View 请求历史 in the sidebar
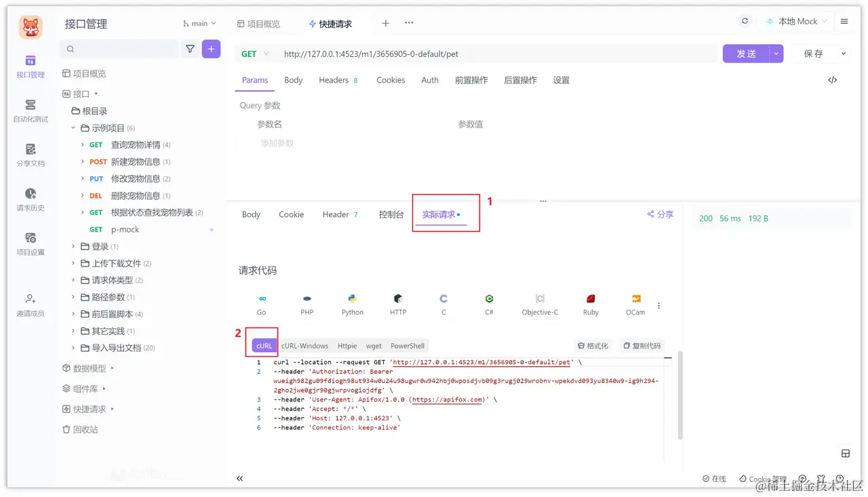 (x=31, y=200)
